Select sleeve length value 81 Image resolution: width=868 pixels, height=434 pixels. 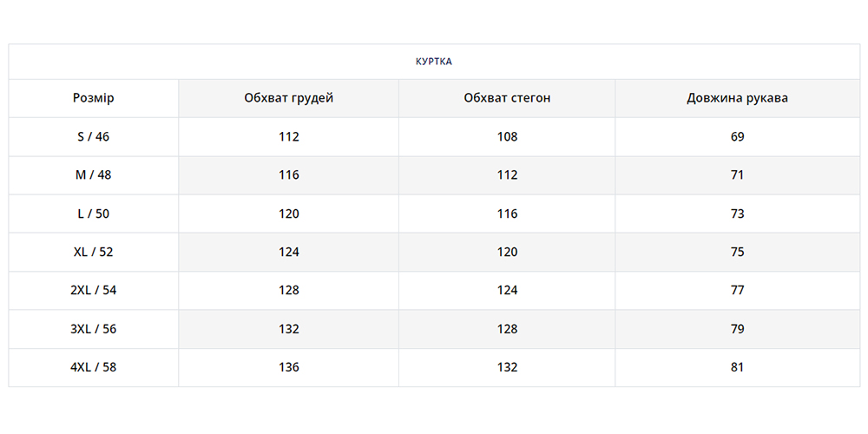click(738, 367)
